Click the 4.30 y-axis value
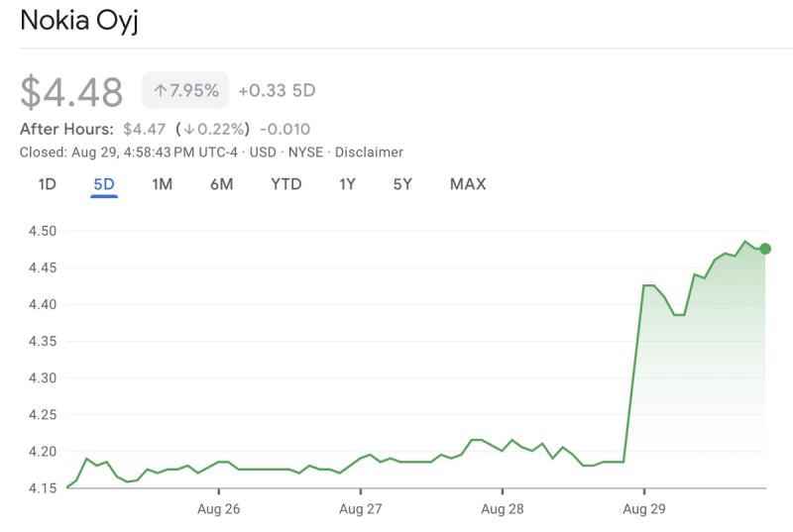Image resolution: width=793 pixels, height=532 pixels. (x=43, y=377)
